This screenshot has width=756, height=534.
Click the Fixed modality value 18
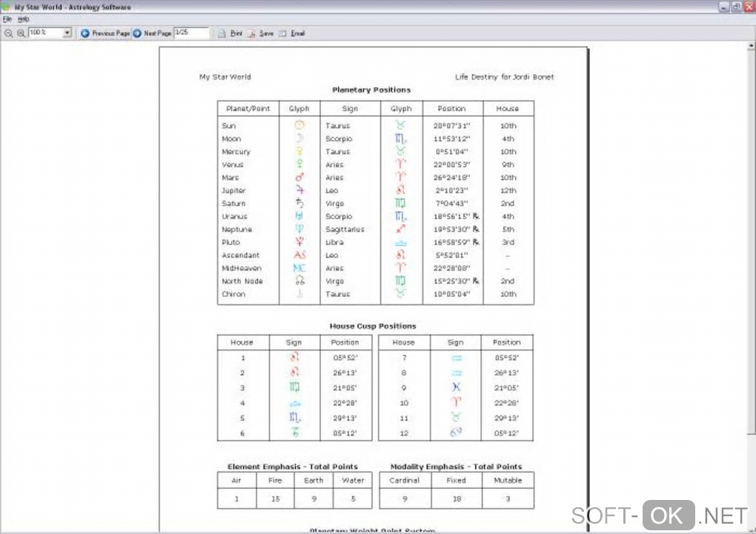point(457,498)
